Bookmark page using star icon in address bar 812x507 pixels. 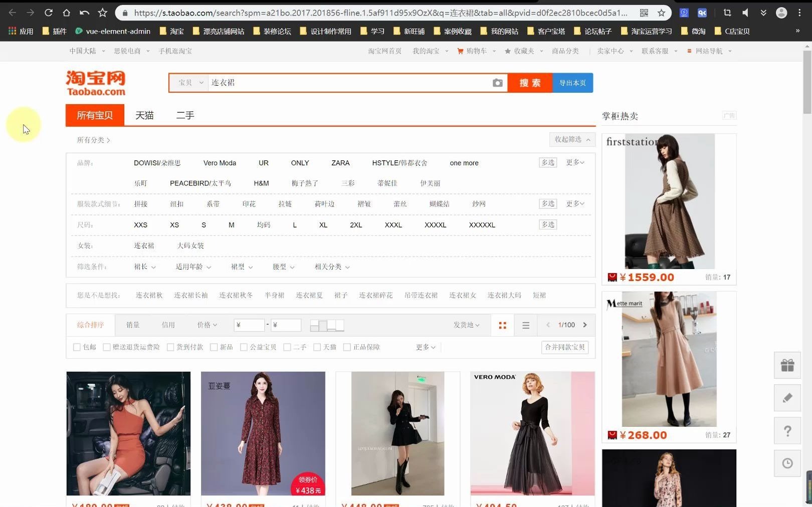(661, 13)
